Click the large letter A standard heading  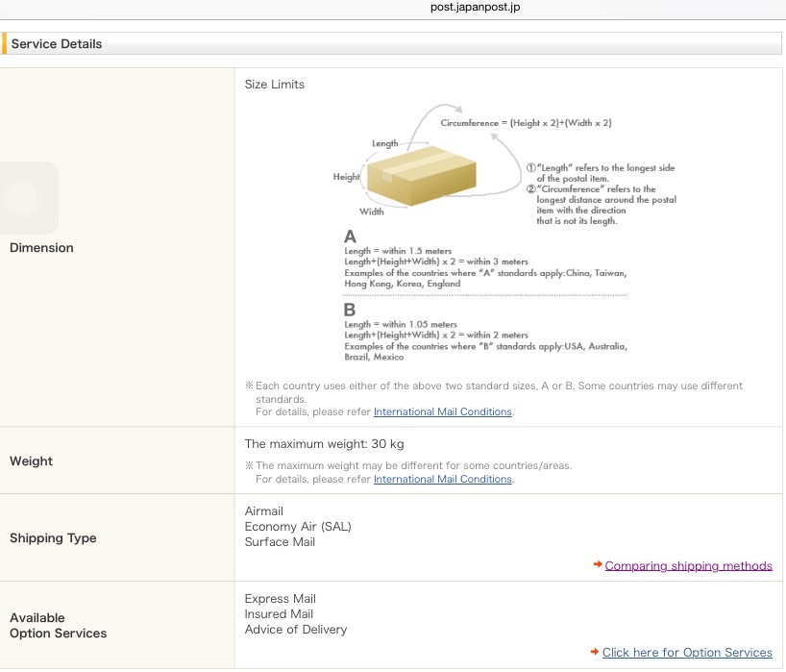point(350,236)
